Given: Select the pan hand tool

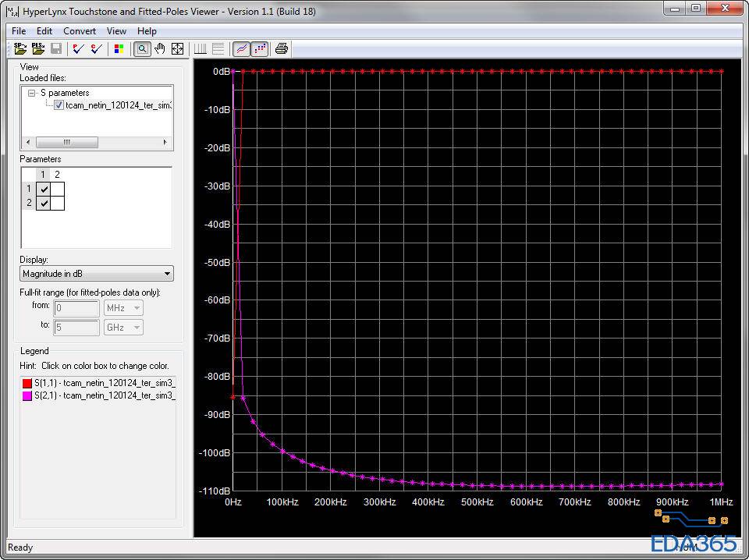Looking at the screenshot, I should tap(160, 48).
